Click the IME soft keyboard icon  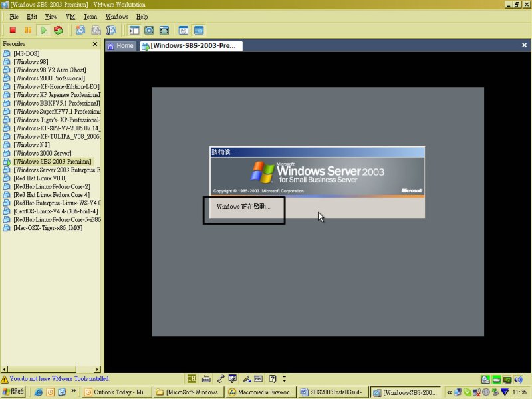tap(206, 379)
